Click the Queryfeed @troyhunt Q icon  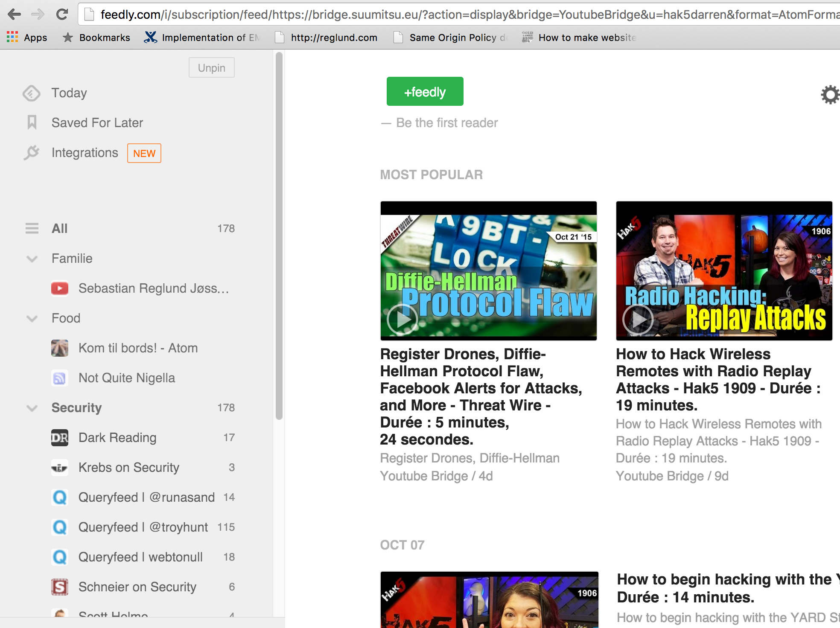tap(60, 527)
